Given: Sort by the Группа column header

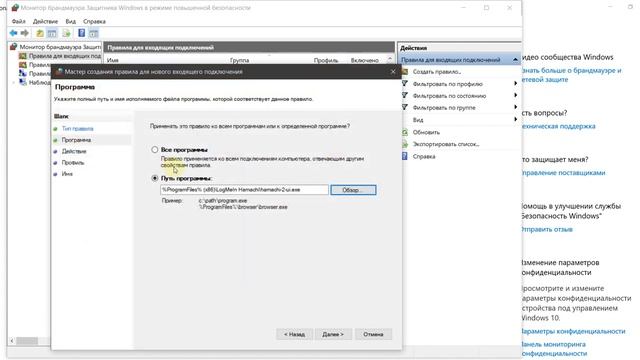Looking at the screenshot, I should (239, 60).
